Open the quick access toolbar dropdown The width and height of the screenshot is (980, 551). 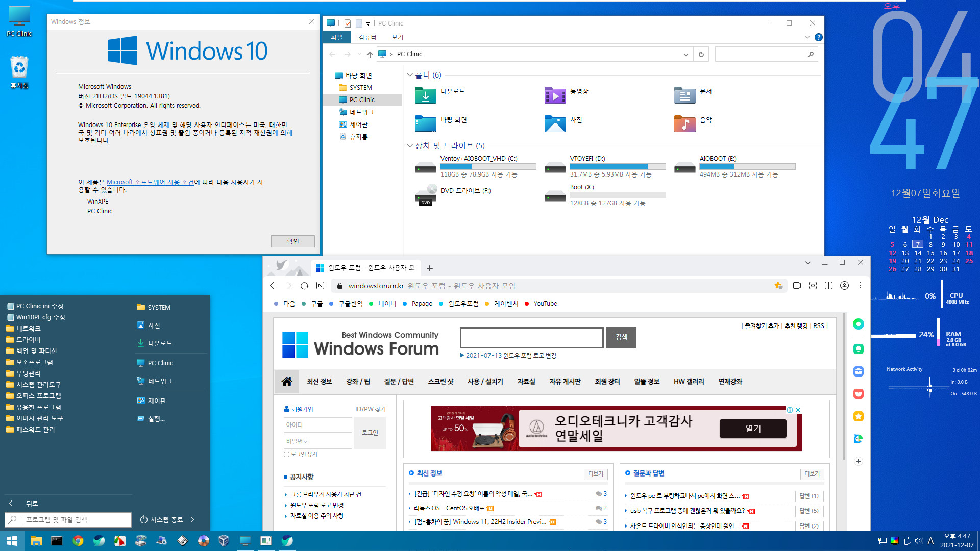coord(368,23)
